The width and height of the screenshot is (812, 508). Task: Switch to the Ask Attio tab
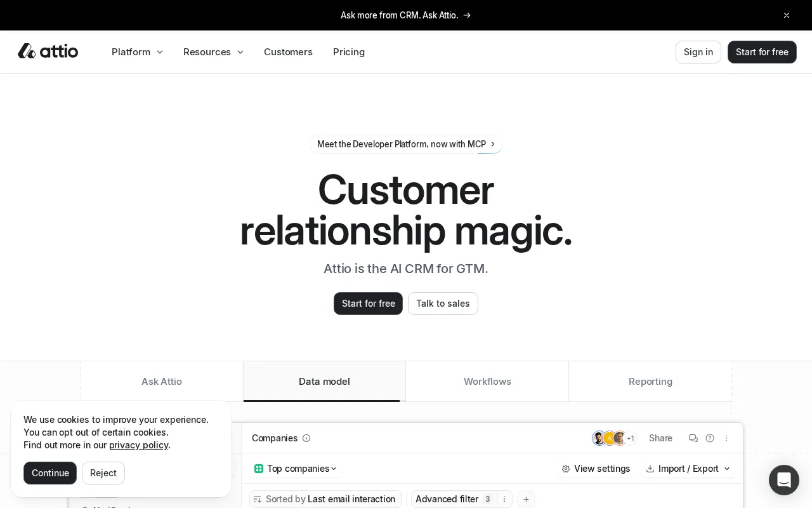(x=162, y=382)
